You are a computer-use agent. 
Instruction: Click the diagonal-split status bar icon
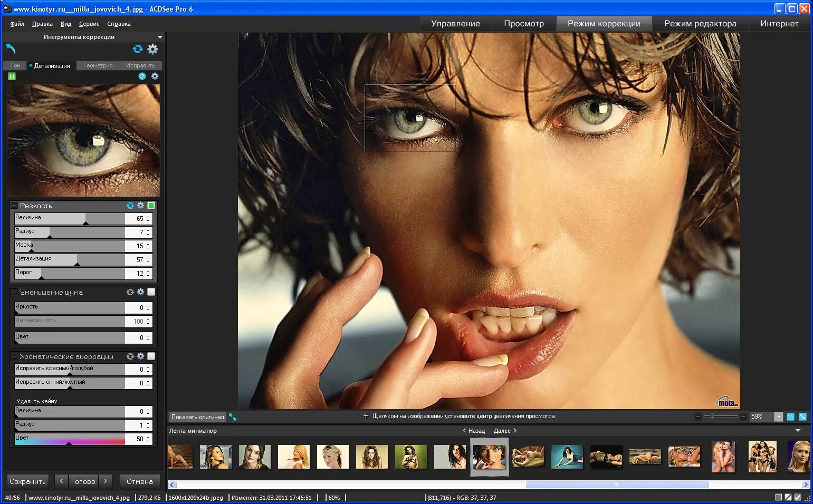click(x=788, y=497)
